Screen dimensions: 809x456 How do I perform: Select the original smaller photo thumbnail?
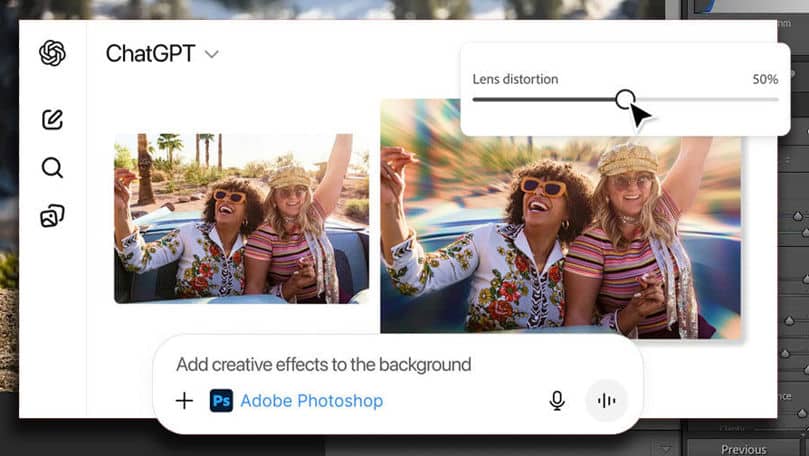pyautogui.click(x=241, y=218)
